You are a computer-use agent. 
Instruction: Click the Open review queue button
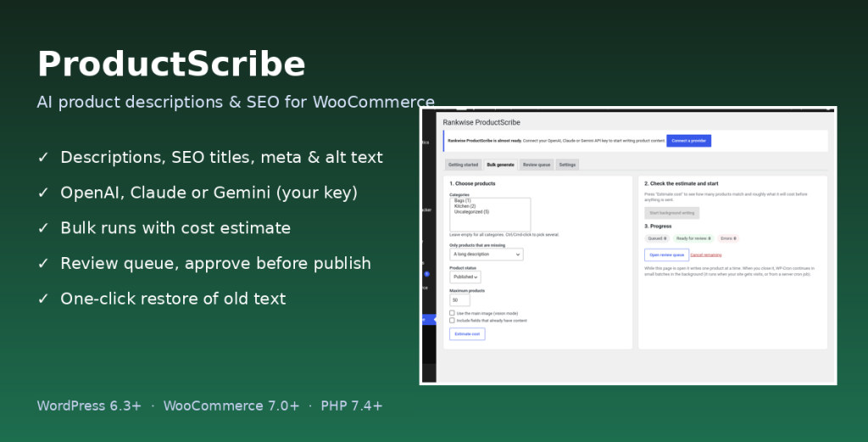pos(666,255)
